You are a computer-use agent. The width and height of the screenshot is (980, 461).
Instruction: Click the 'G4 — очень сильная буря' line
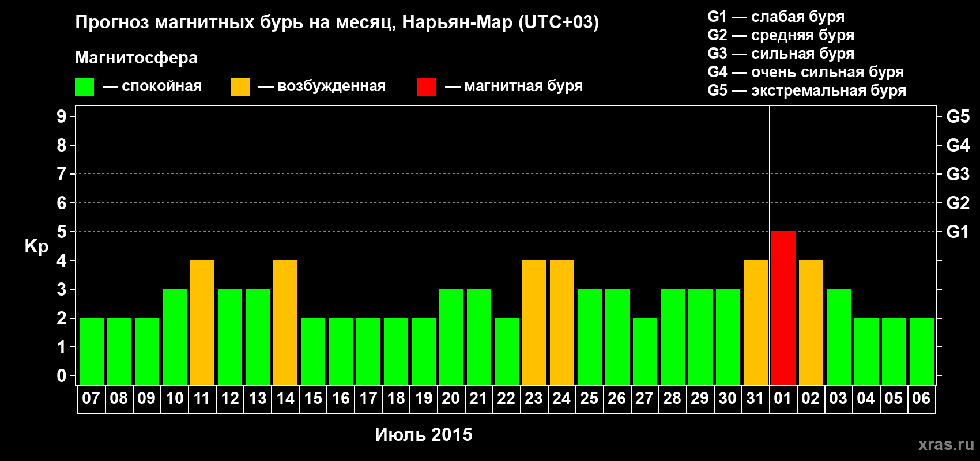pyautogui.click(x=805, y=72)
